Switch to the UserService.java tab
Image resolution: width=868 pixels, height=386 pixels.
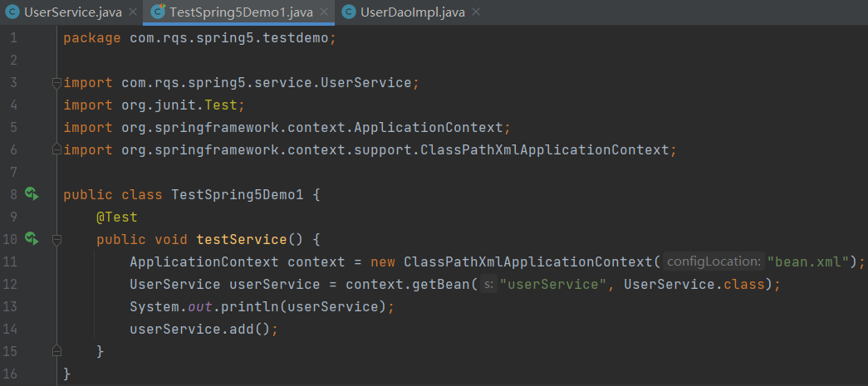pos(72,12)
